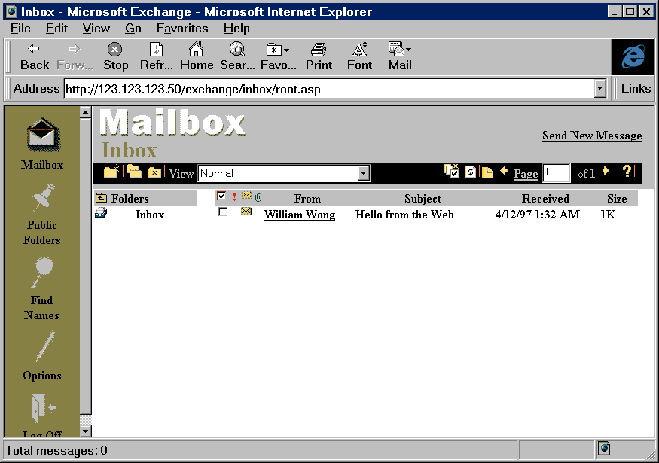The image size is (659, 463).
Task: Open the message from William Wong
Action: [x=299, y=214]
